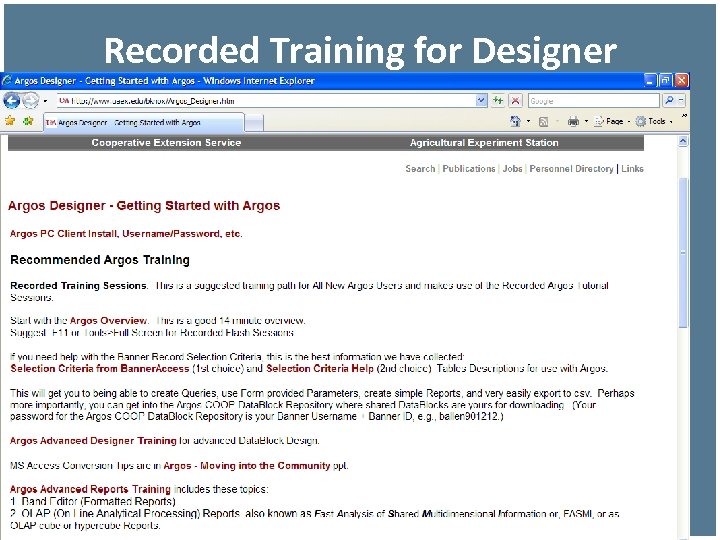Screen dimensions: 720x540
Task: Click the scrollbar up arrow
Action: 683,141
